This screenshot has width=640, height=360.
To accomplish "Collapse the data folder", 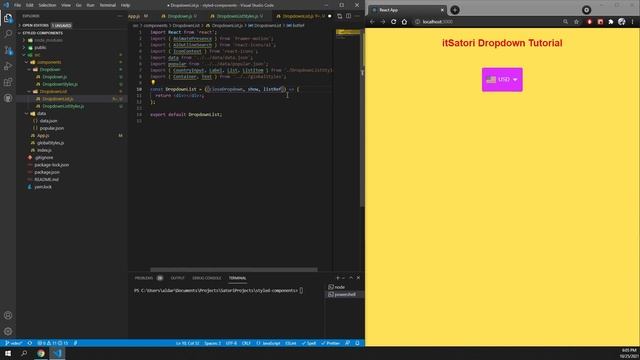I will point(41,113).
